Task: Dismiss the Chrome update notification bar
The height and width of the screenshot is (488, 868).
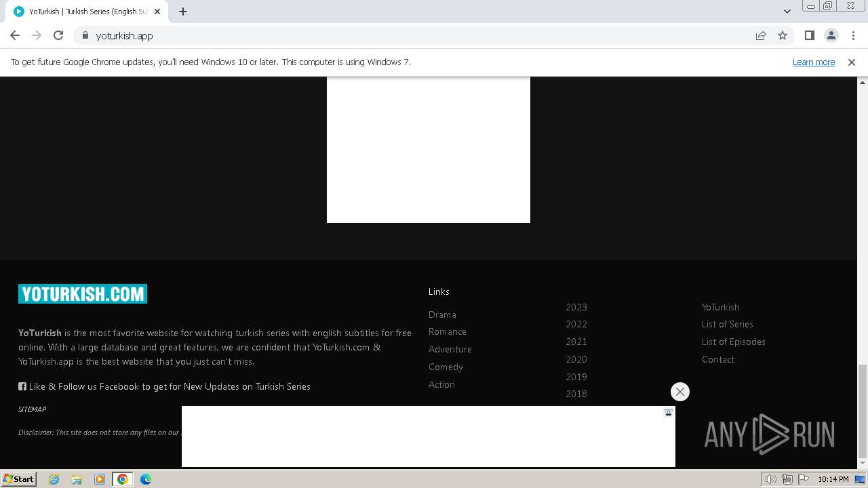Action: 852,62
